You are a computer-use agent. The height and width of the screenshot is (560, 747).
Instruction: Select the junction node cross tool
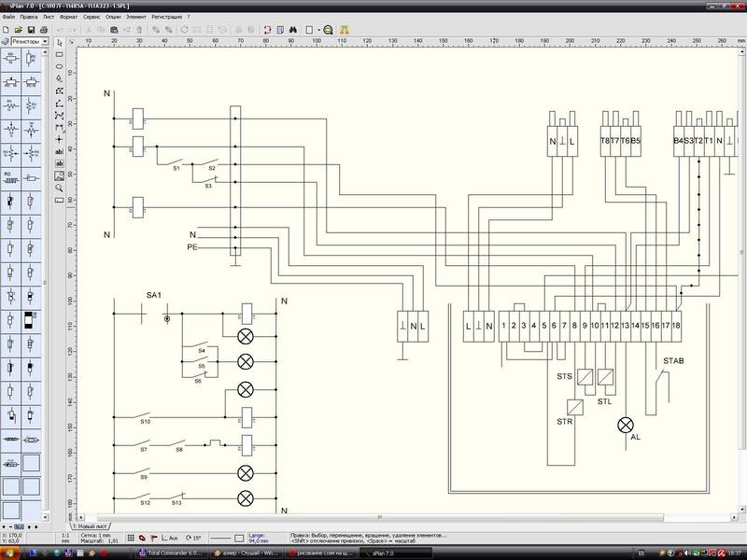[60, 139]
